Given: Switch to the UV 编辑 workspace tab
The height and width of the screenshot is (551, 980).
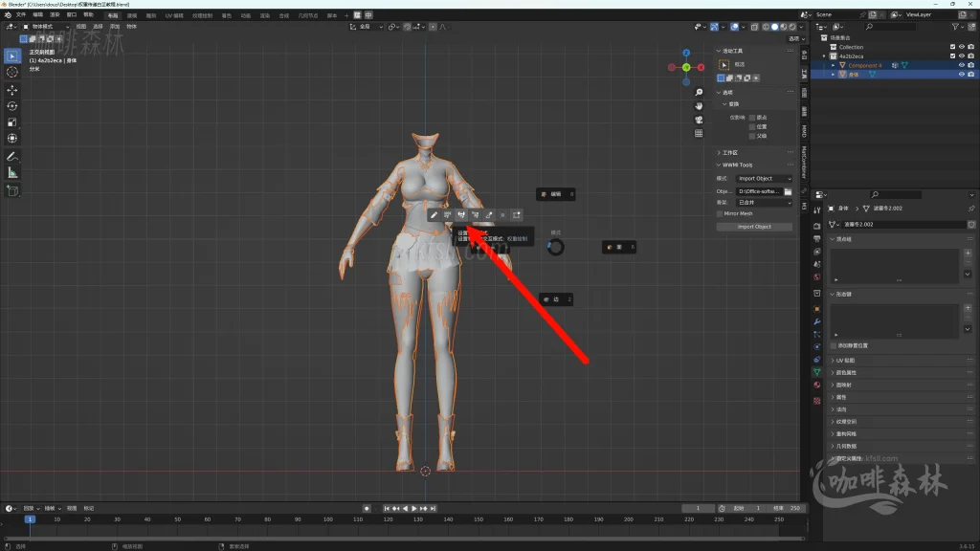Looking at the screenshot, I should coord(174,15).
